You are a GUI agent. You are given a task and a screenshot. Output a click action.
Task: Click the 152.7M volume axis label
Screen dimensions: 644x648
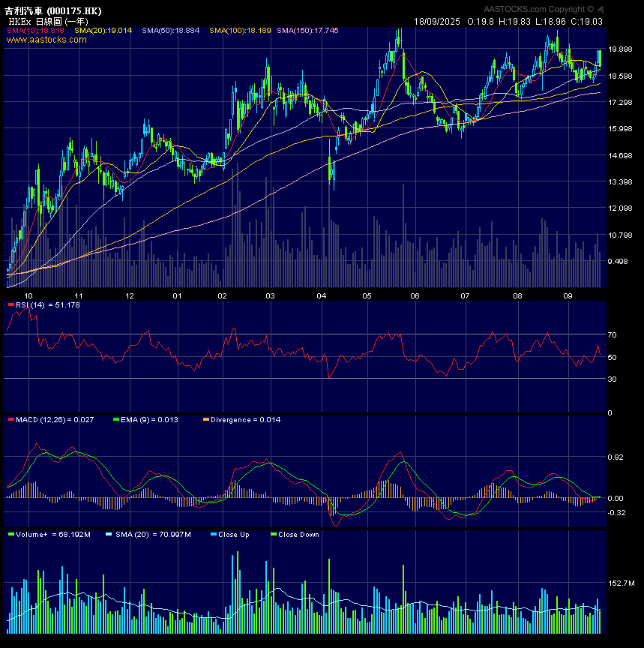(622, 583)
